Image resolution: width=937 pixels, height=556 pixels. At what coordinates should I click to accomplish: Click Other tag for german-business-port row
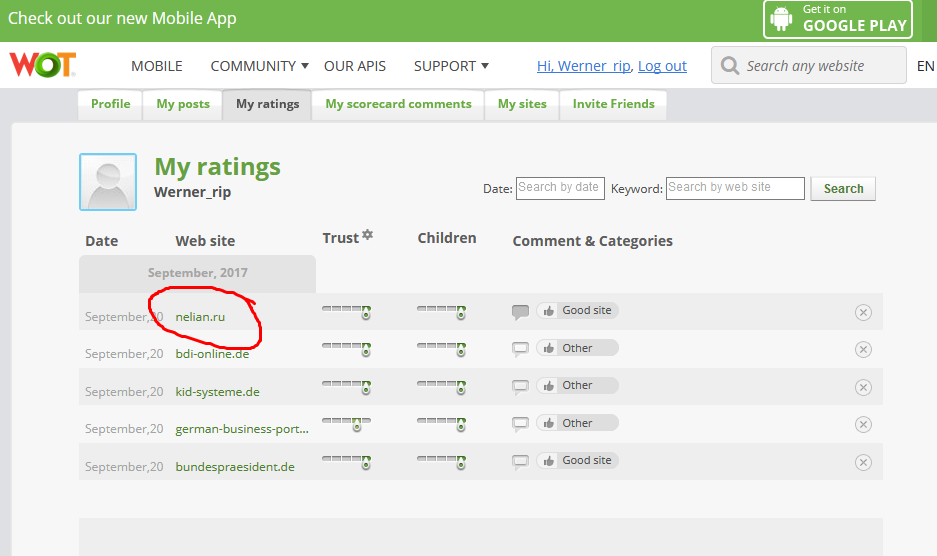pos(577,423)
